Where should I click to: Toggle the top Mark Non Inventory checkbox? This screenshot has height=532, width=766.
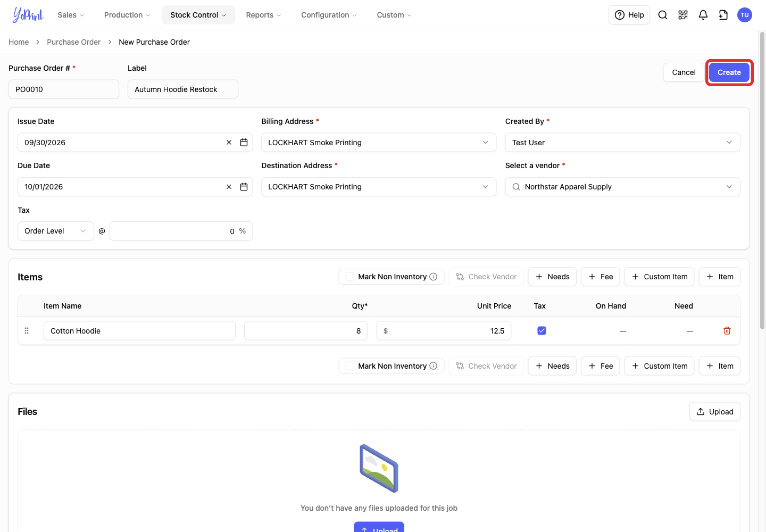point(350,277)
